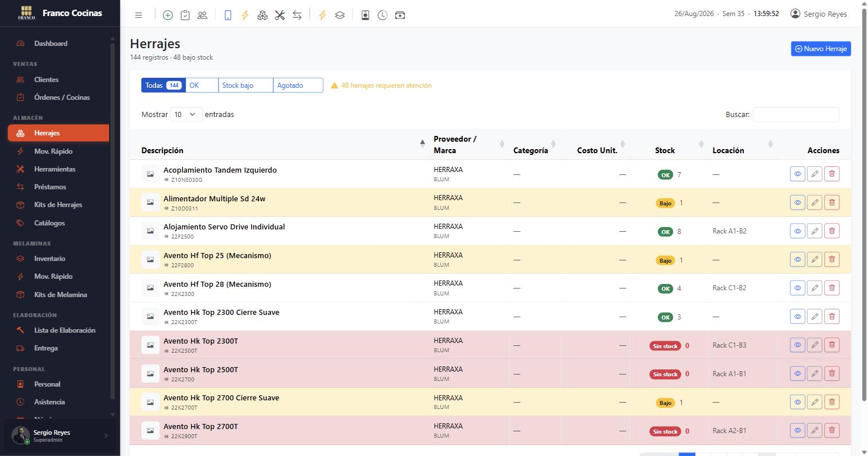Open Órdenes / Cocinas in the sidebar
Image resolution: width=868 pixels, height=456 pixels.
click(59, 98)
